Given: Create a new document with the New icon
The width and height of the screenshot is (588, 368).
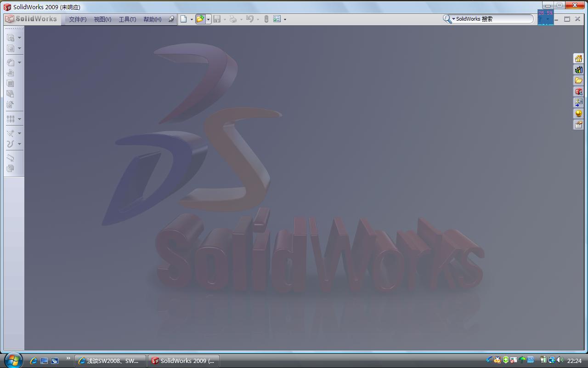Looking at the screenshot, I should 184,19.
